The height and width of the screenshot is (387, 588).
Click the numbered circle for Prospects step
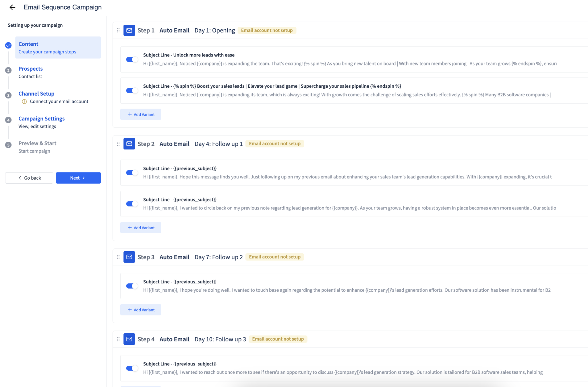click(8, 70)
